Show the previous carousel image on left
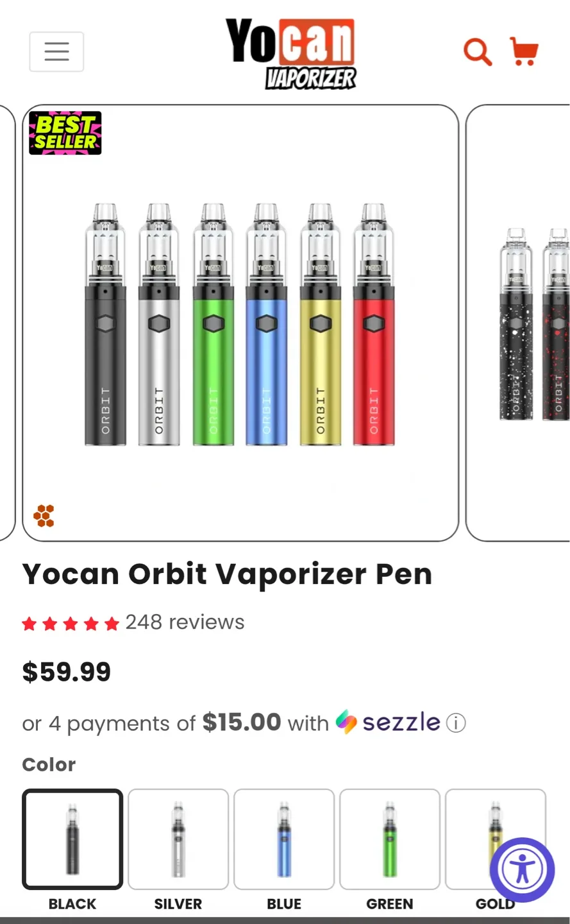 7,323
